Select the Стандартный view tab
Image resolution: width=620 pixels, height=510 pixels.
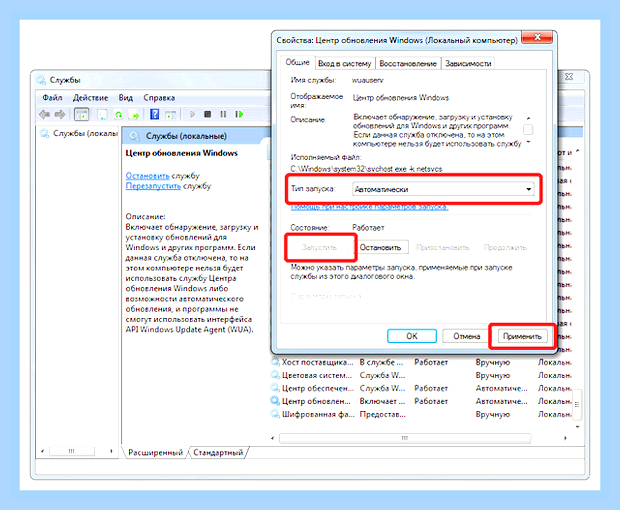click(218, 452)
